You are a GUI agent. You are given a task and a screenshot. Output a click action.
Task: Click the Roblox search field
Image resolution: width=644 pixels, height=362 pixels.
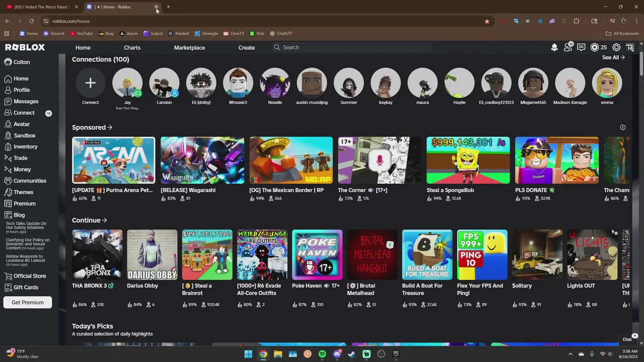(351, 47)
